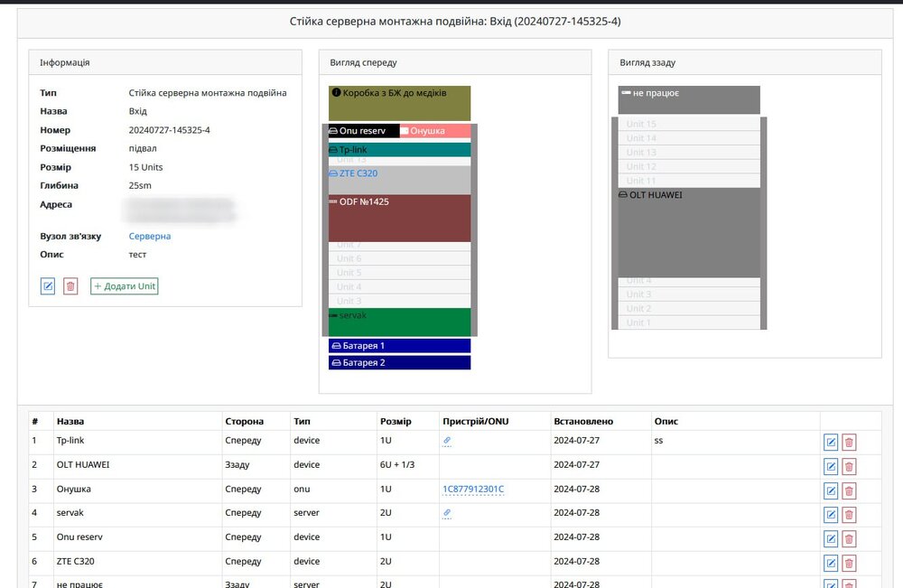Screen dimensions: 903x588
Task: Click the device link icon in Tp-link row
Action: click(447, 441)
